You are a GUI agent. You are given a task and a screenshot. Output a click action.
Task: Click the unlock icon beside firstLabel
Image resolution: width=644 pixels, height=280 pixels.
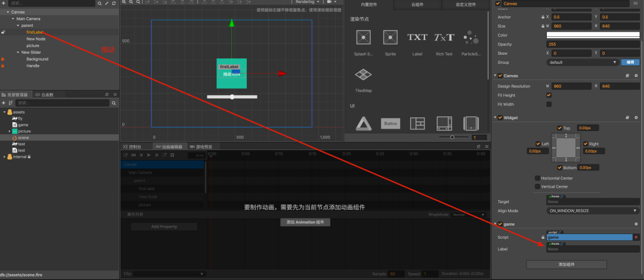coord(4,32)
